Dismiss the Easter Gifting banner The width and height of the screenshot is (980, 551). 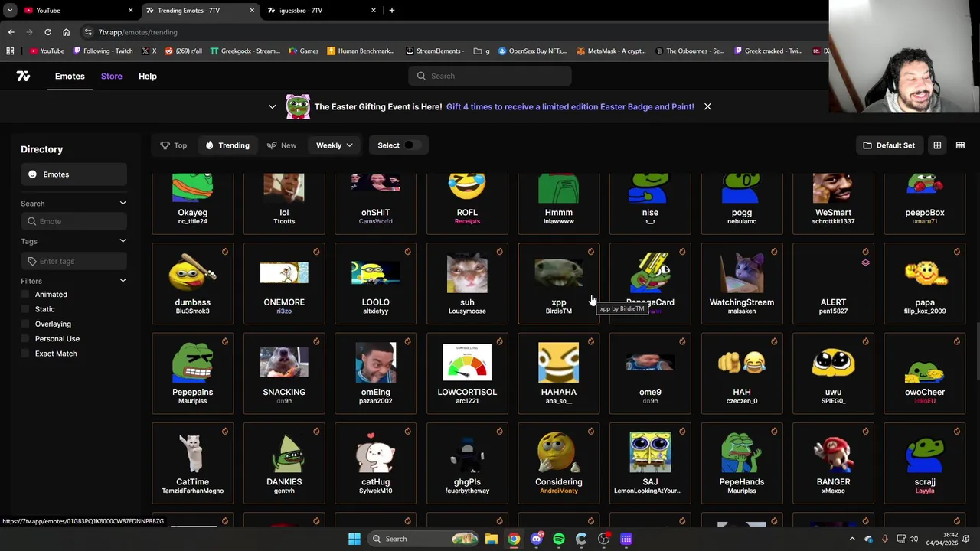(707, 106)
